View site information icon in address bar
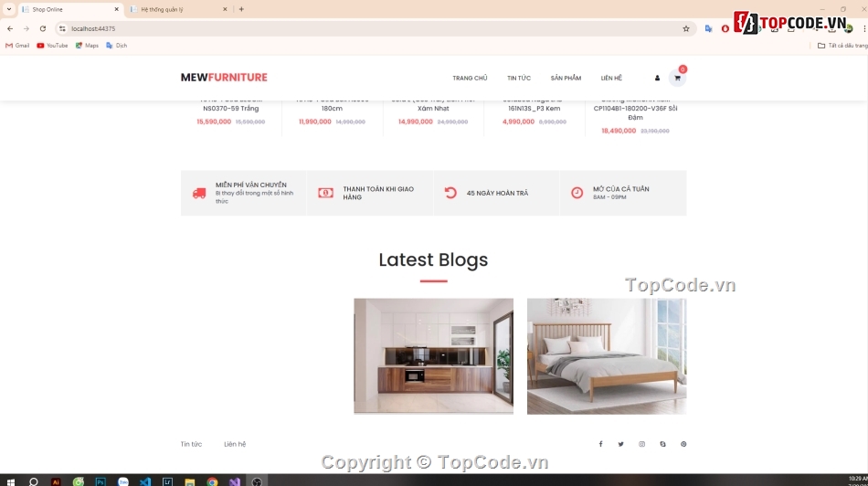 pyautogui.click(x=62, y=29)
